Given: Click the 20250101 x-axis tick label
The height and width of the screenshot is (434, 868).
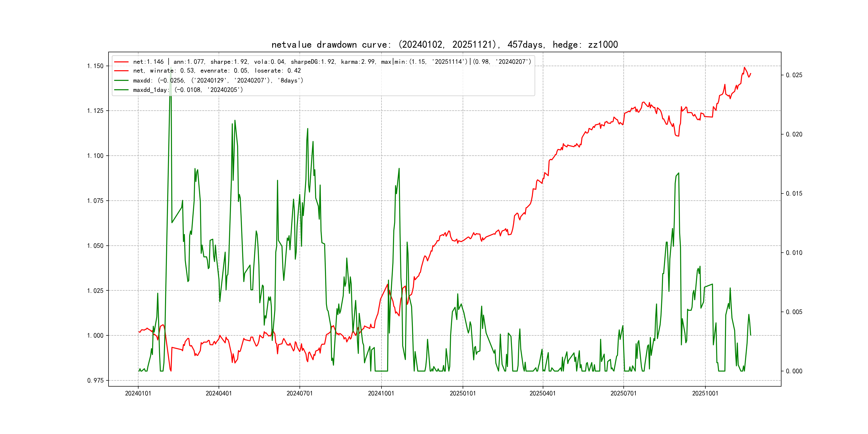Looking at the screenshot, I should tap(463, 393).
